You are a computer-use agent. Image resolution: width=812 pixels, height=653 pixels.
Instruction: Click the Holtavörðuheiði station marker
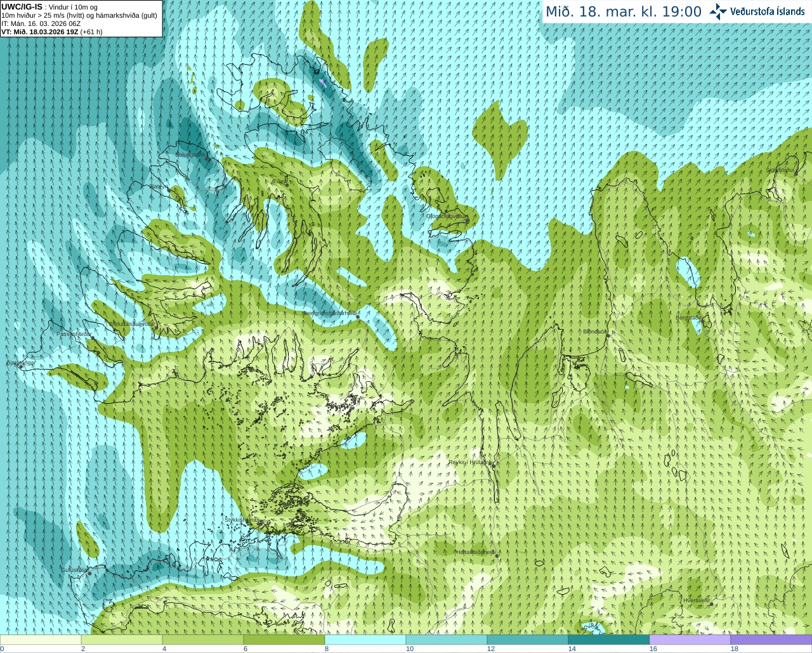click(x=497, y=556)
